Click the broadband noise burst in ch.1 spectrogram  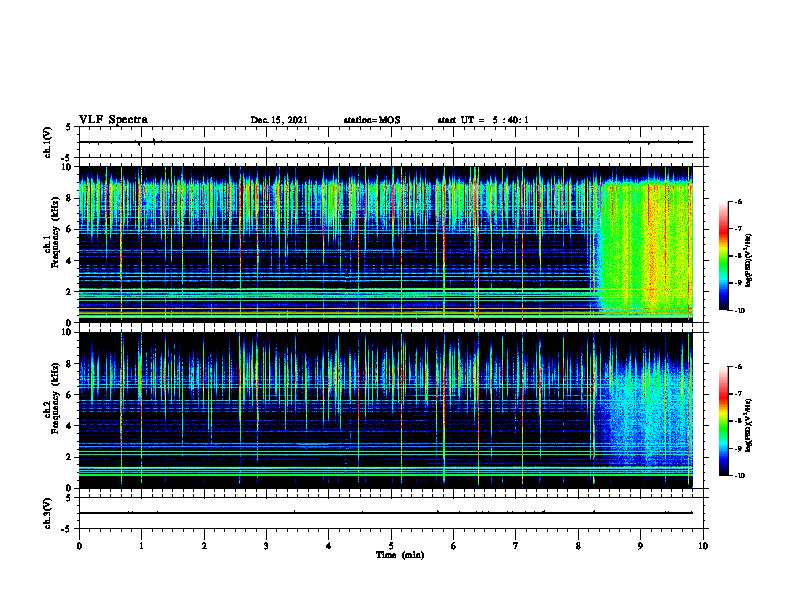[644, 247]
